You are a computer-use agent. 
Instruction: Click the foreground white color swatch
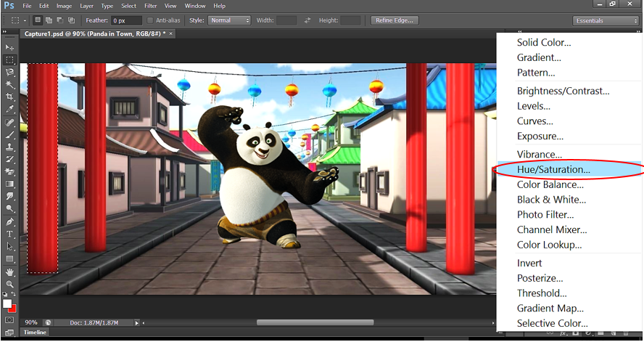(7, 304)
